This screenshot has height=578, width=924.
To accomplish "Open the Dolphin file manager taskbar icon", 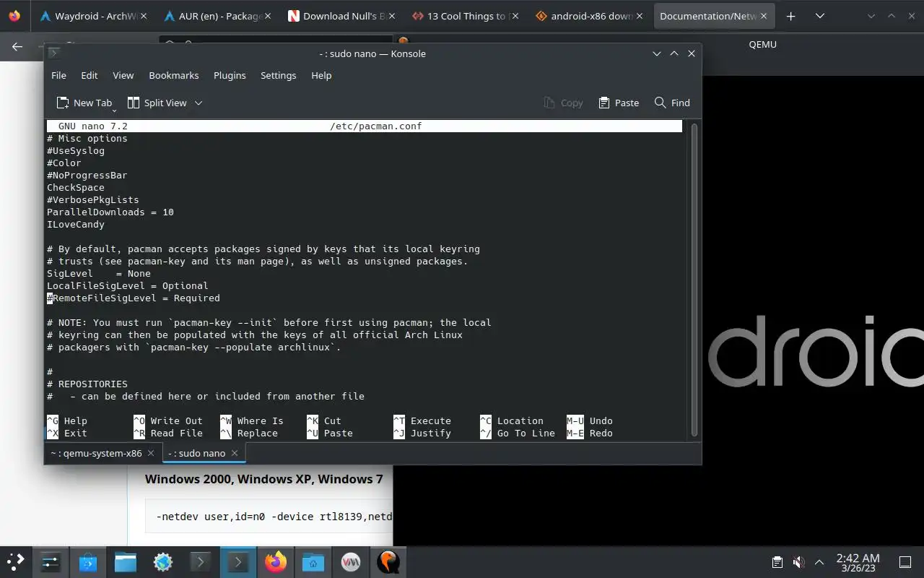I will [126, 562].
